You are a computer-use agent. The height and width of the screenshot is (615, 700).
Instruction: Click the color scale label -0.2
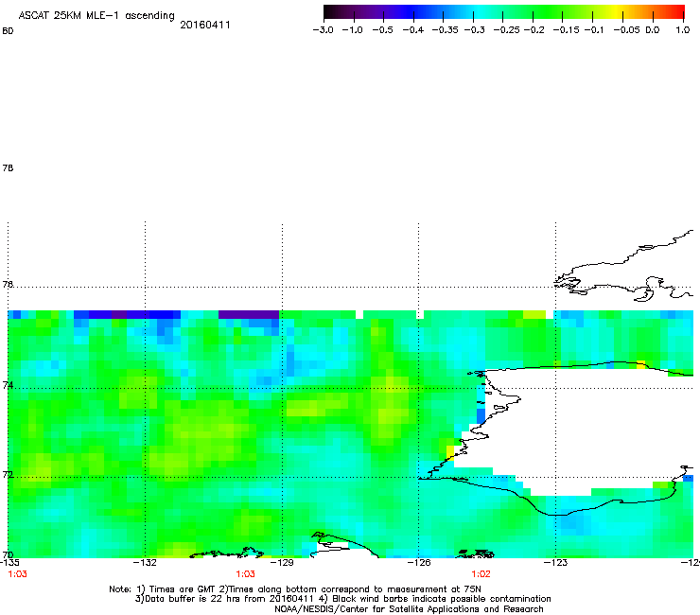click(x=534, y=30)
